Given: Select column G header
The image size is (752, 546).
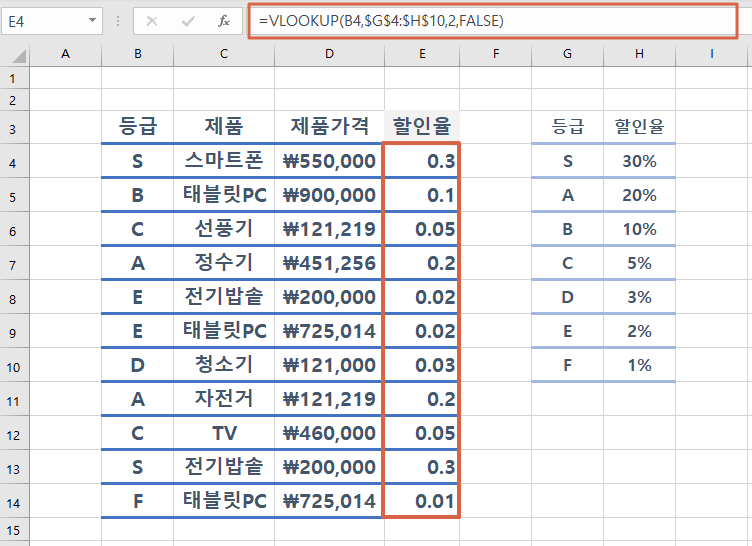Looking at the screenshot, I should (x=567, y=54).
